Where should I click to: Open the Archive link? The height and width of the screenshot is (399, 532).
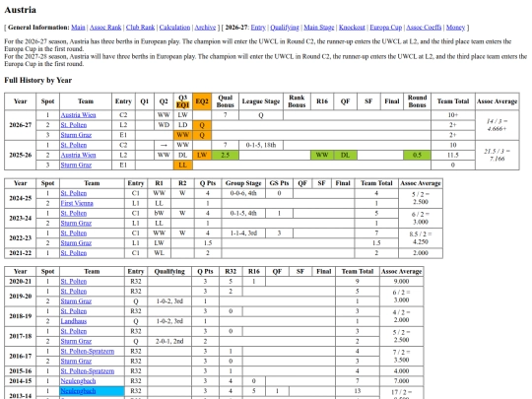click(205, 28)
